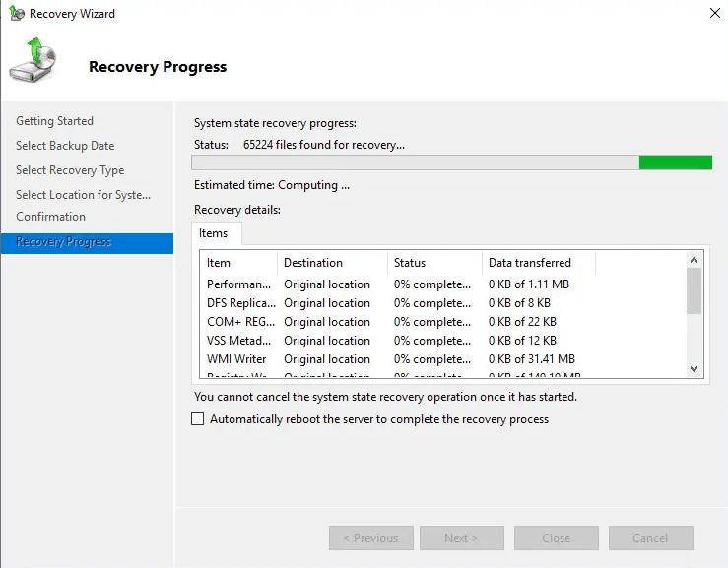This screenshot has width=728, height=568.
Task: Click the large recovery disk header icon
Action: [x=32, y=61]
